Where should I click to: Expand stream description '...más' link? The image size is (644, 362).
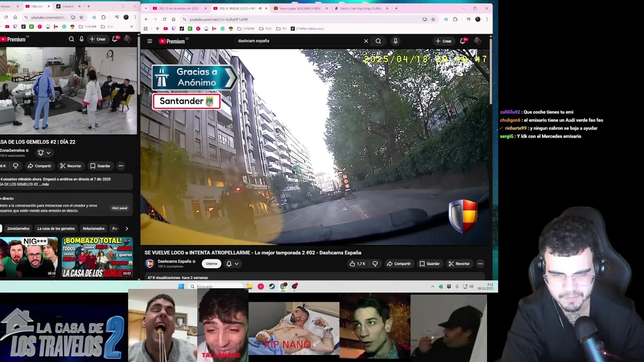pyautogui.click(x=44, y=185)
